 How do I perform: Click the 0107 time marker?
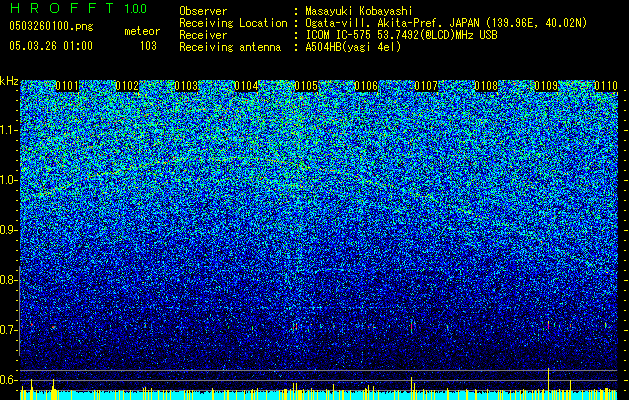426,86
